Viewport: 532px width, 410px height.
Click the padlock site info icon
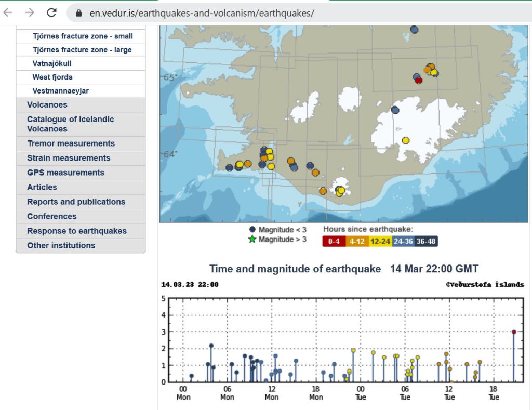coord(79,13)
